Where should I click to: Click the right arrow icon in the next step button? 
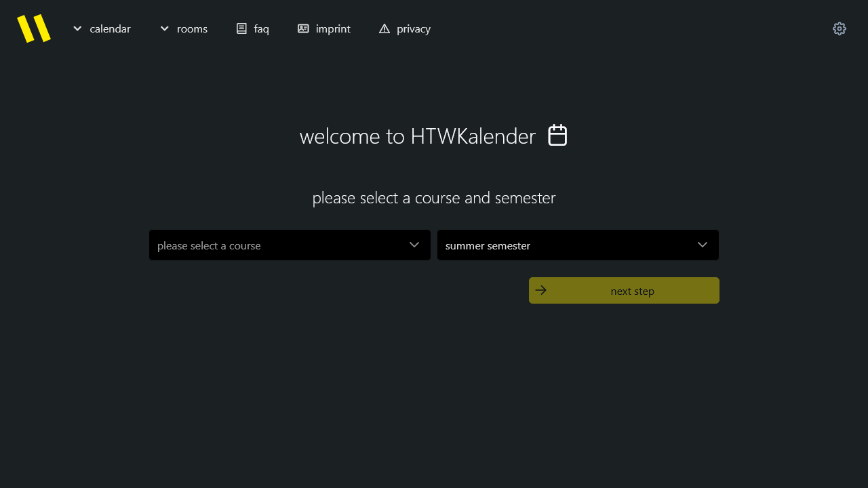click(x=541, y=290)
